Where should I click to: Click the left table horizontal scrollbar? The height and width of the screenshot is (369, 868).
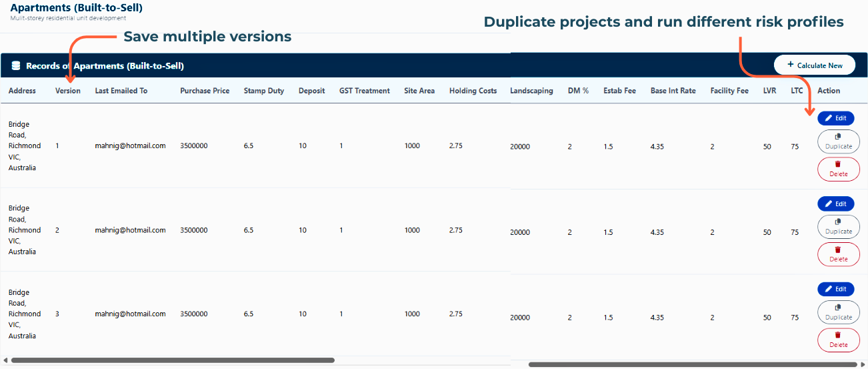pyautogui.click(x=172, y=360)
